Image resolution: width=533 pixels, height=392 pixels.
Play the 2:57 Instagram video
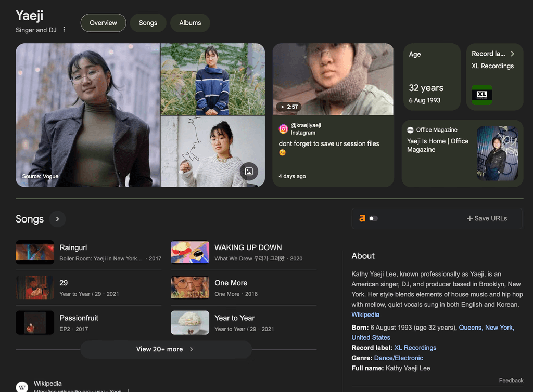coord(289,107)
